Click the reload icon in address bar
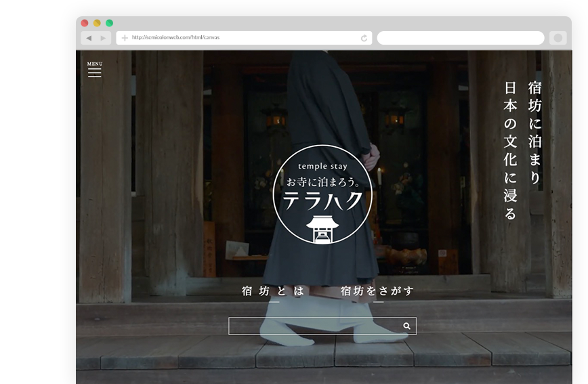This screenshot has width=588, height=384. (364, 38)
